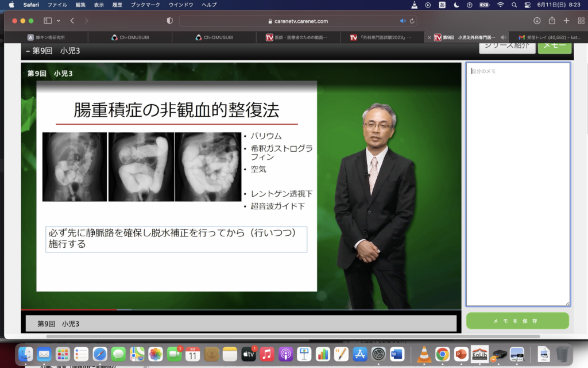Click the Share icon in Safari toolbar
The height and width of the screenshot is (368, 588).
pos(552,21)
